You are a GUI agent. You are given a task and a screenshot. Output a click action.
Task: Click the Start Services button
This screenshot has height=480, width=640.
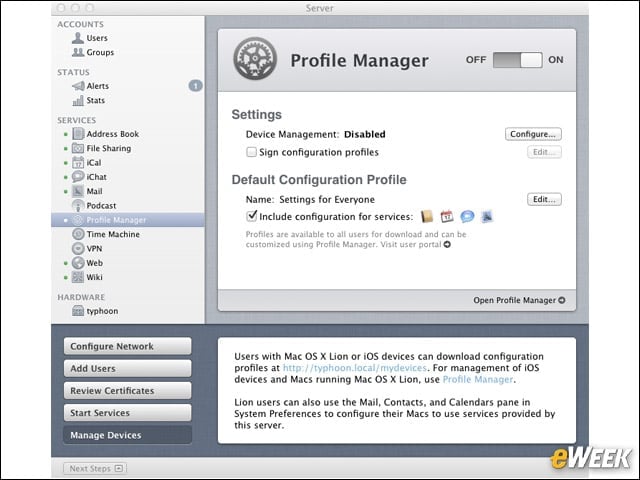[127, 413]
